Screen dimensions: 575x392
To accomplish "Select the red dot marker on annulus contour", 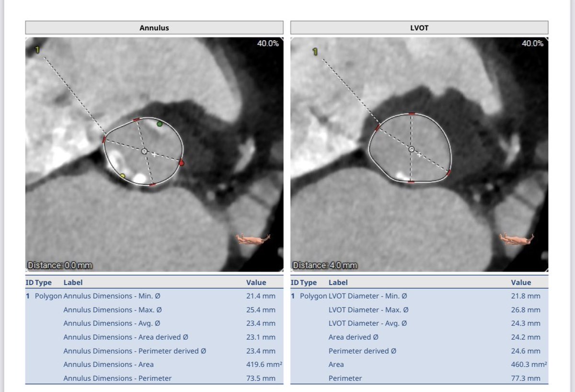I will click(x=181, y=163).
